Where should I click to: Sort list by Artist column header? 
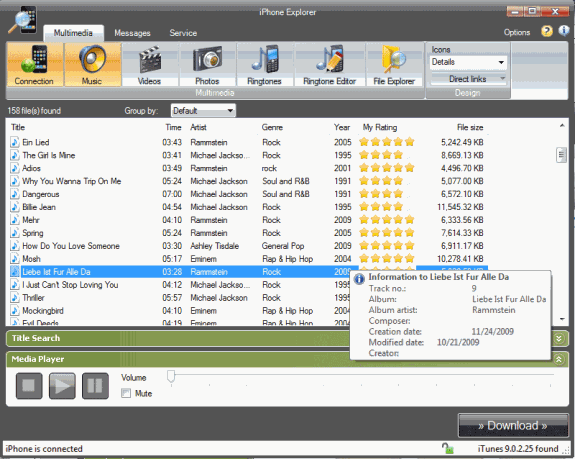tap(198, 127)
